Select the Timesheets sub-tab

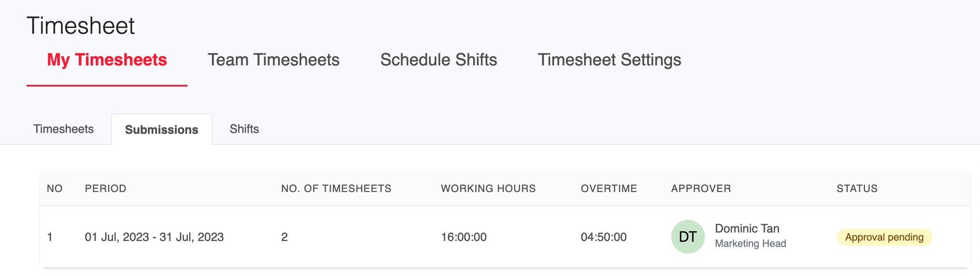64,129
